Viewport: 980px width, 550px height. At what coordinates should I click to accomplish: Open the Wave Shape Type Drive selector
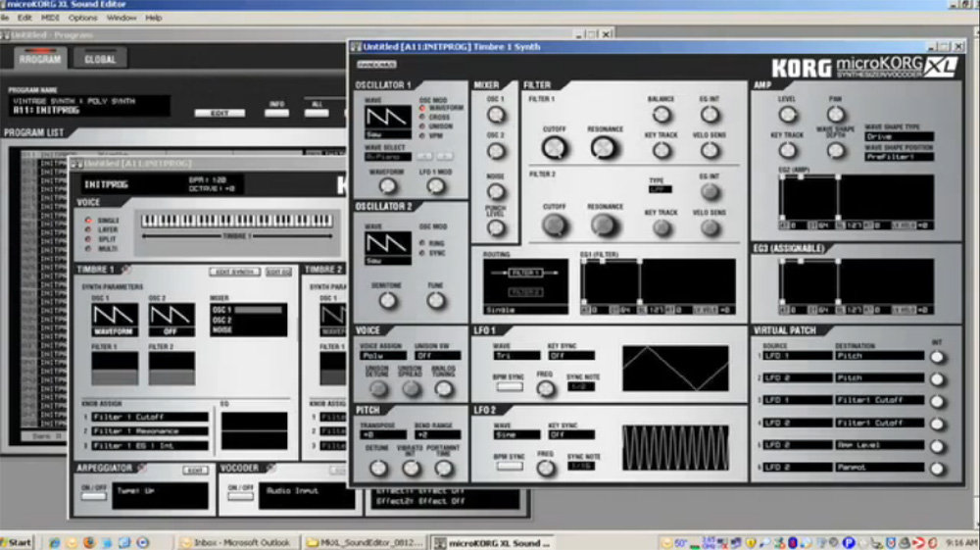point(898,137)
